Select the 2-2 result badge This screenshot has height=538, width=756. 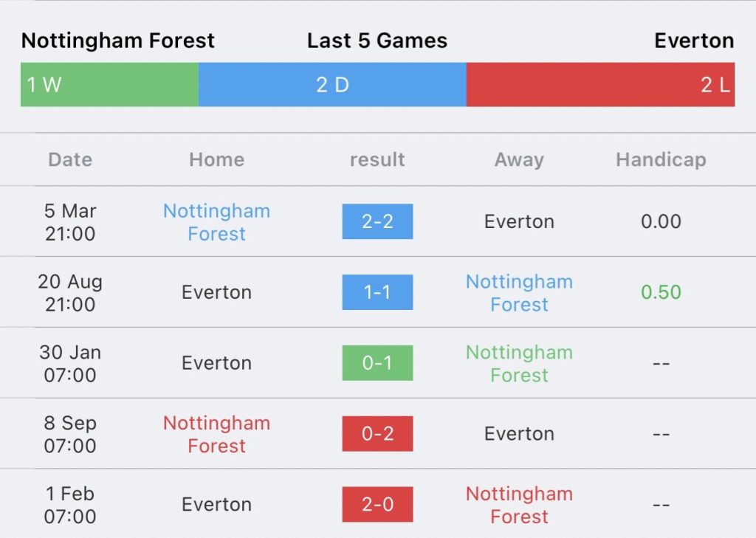pos(377,221)
